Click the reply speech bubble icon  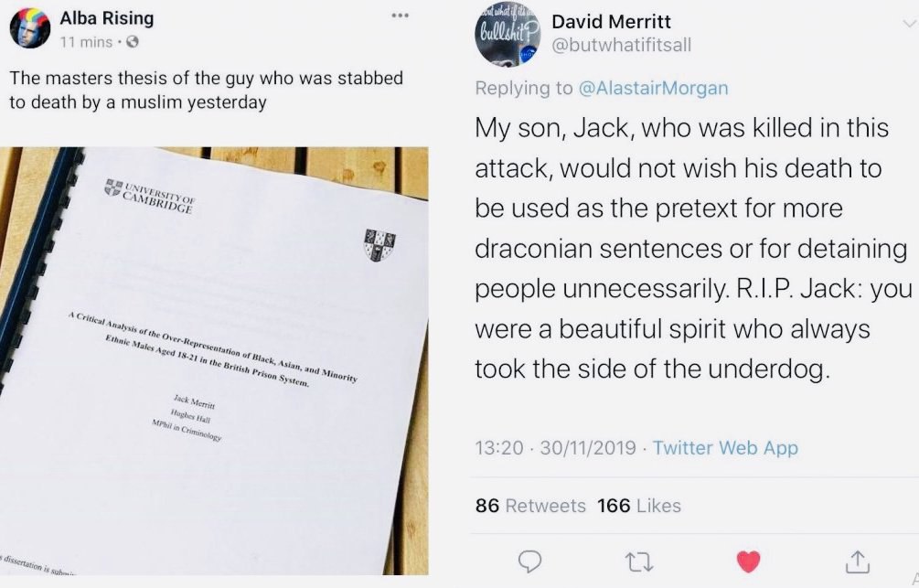[x=529, y=561]
